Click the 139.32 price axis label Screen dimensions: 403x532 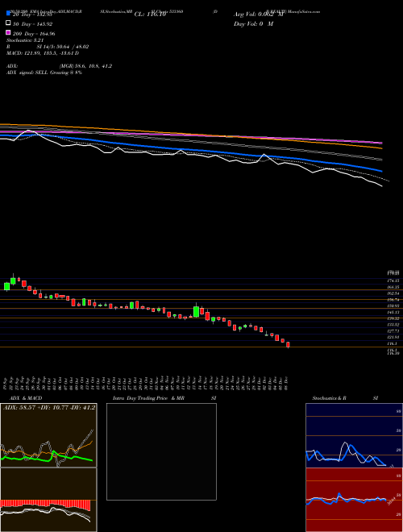pos(393,318)
